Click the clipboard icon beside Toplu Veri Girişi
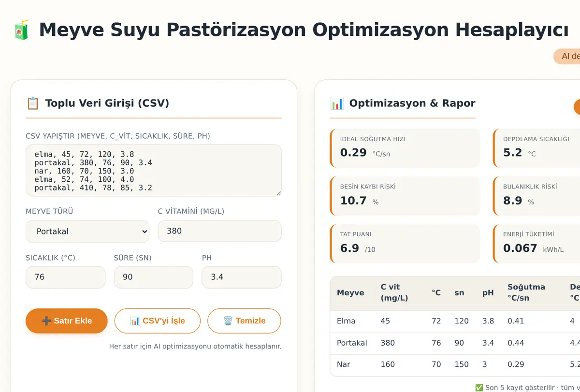The width and height of the screenshot is (580, 392). (x=33, y=103)
